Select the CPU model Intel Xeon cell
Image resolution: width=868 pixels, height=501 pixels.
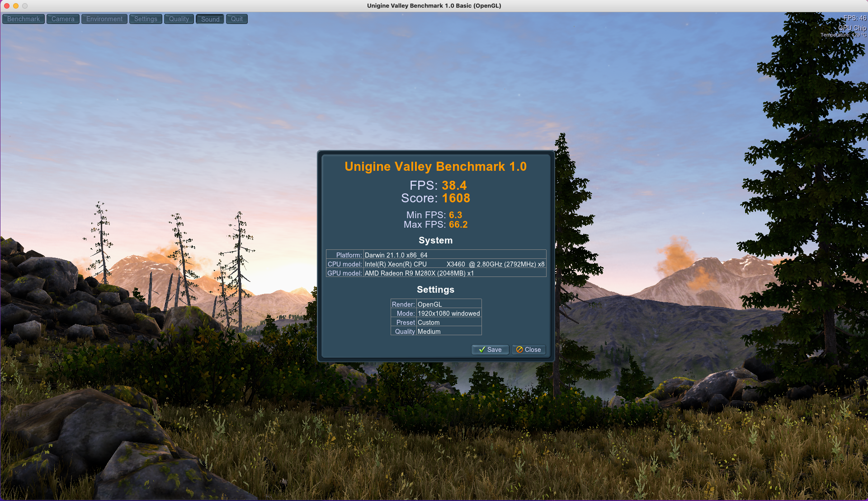click(454, 264)
